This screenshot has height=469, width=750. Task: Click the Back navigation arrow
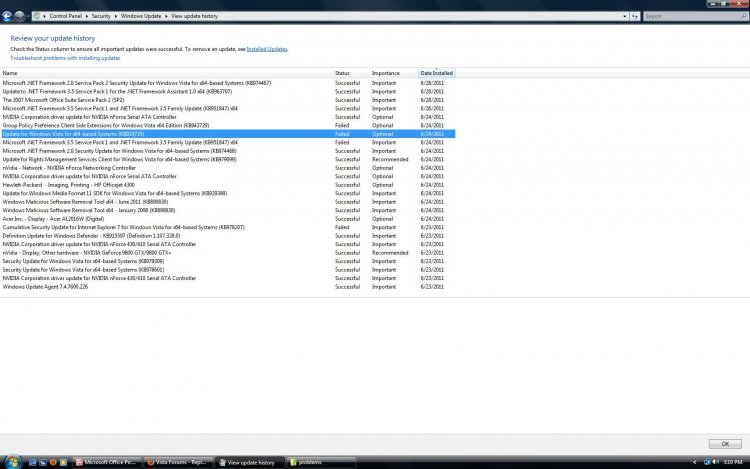point(7,16)
